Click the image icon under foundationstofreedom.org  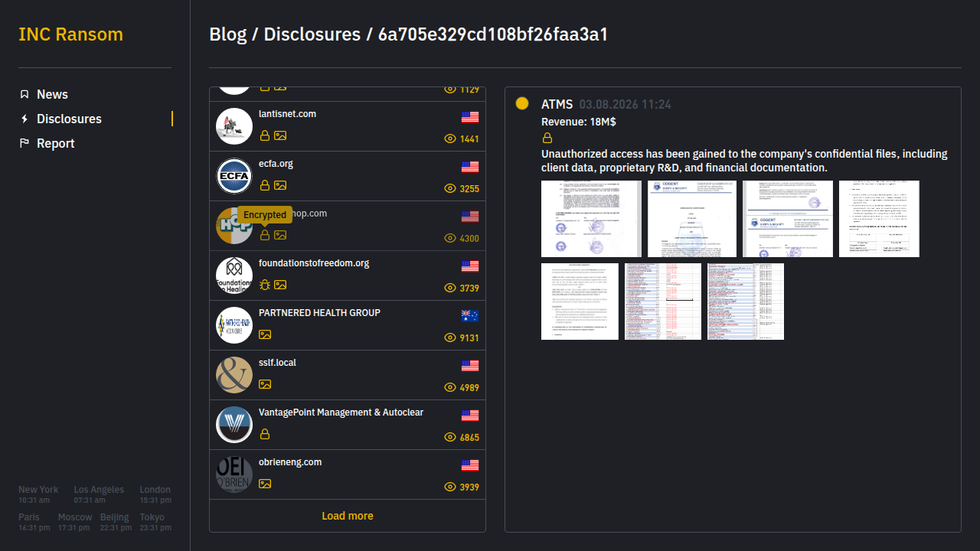pos(280,285)
